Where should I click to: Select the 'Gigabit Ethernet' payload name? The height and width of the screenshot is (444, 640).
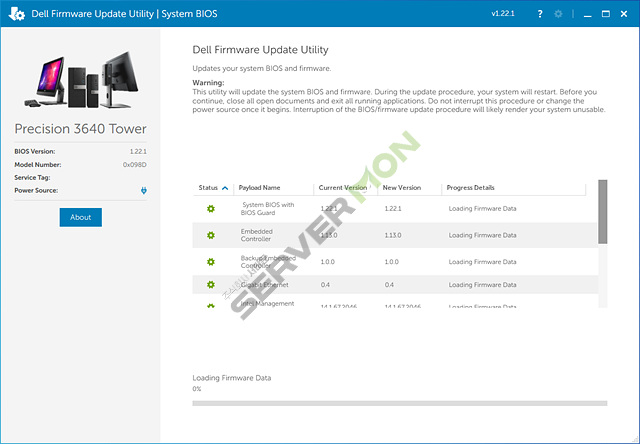264,284
